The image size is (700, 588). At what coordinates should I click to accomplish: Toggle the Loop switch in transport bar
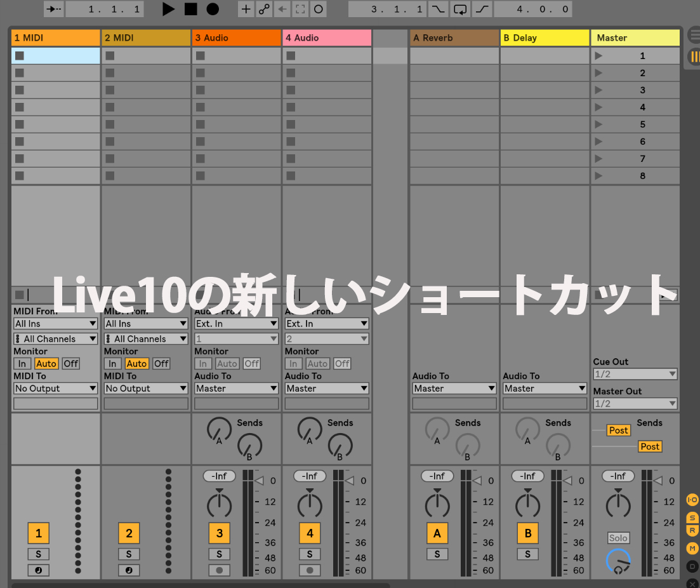click(x=460, y=10)
